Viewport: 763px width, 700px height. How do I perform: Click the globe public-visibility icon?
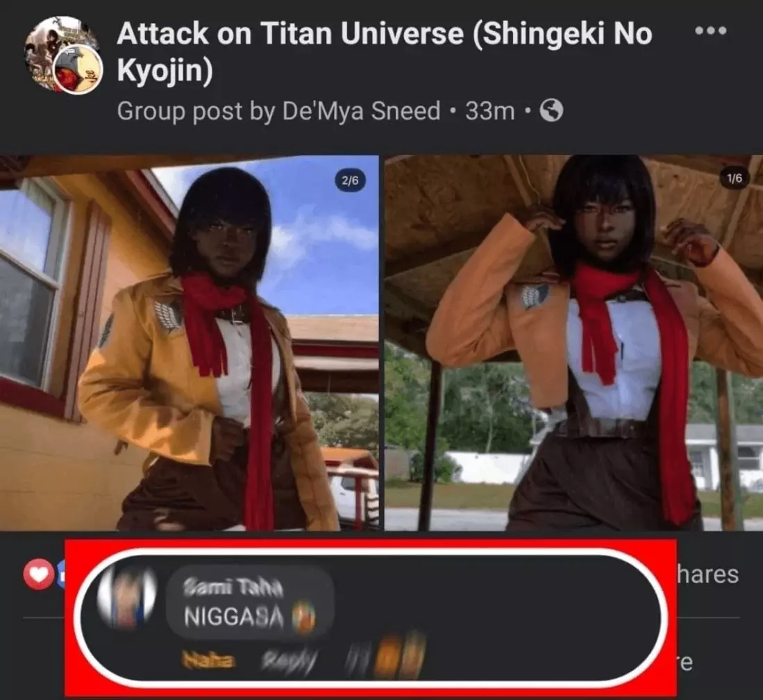tap(552, 110)
